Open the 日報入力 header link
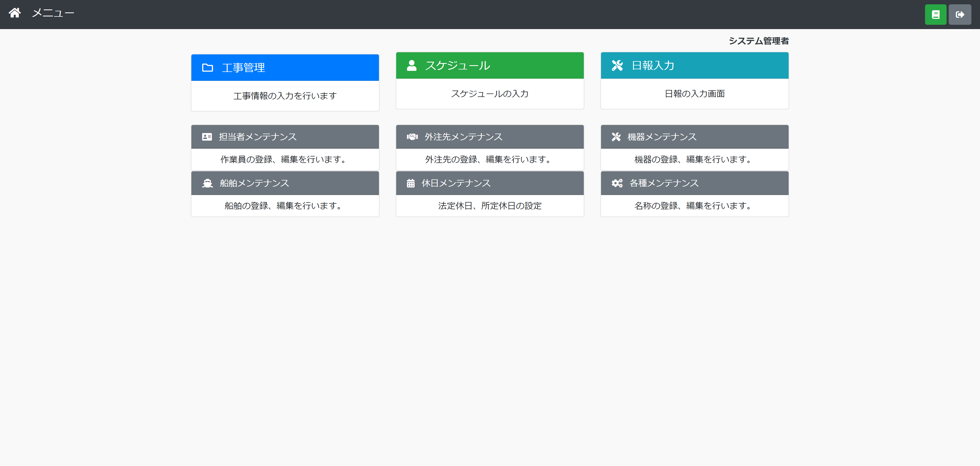This screenshot has width=980, height=466. click(x=694, y=65)
